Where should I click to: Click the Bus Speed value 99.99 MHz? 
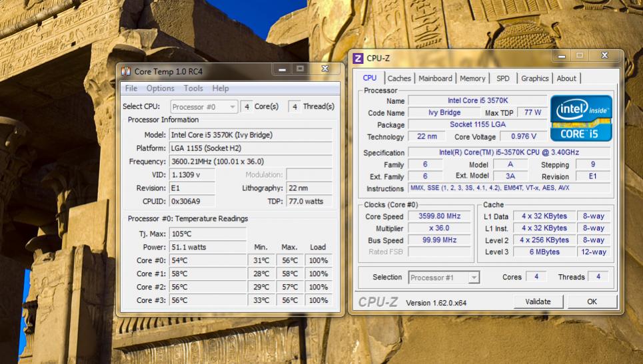[x=439, y=240]
